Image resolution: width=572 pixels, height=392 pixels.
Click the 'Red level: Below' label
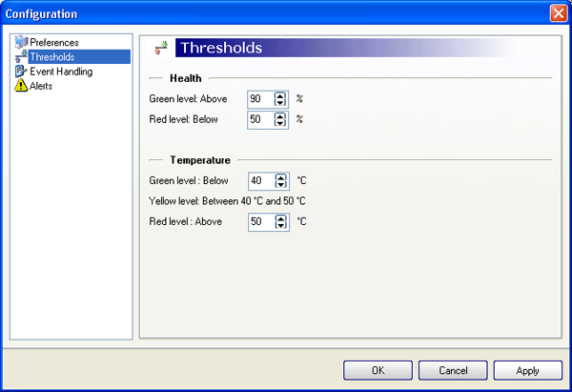[x=183, y=119]
